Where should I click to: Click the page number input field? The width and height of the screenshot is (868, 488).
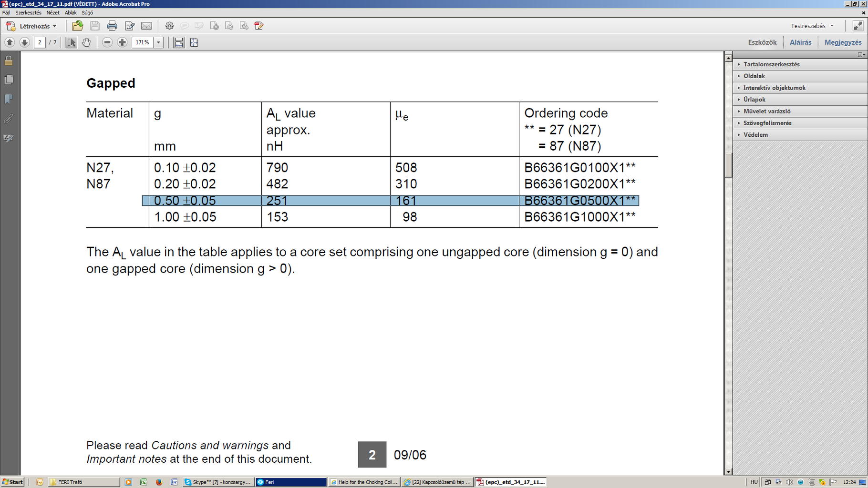(40, 42)
